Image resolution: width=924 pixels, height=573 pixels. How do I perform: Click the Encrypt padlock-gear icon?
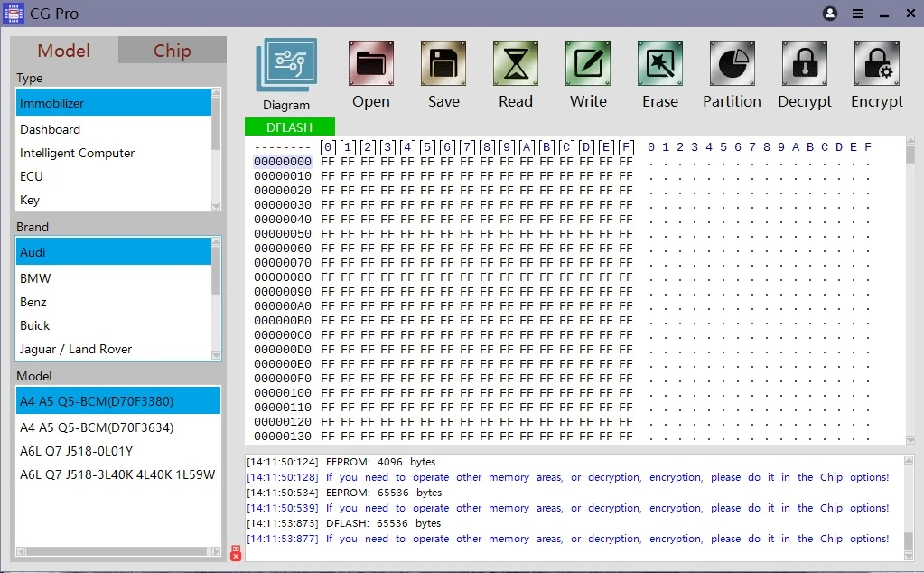click(877, 63)
